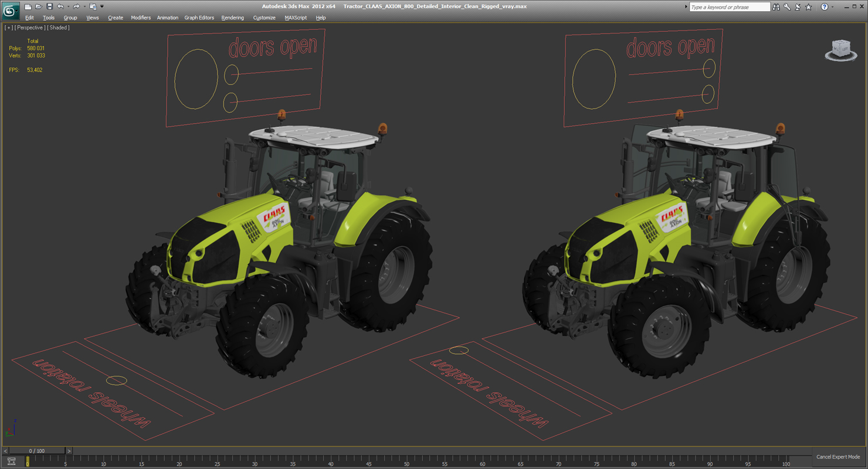Image resolution: width=868 pixels, height=469 pixels.
Task: Open the Rendering menu
Action: (x=233, y=18)
